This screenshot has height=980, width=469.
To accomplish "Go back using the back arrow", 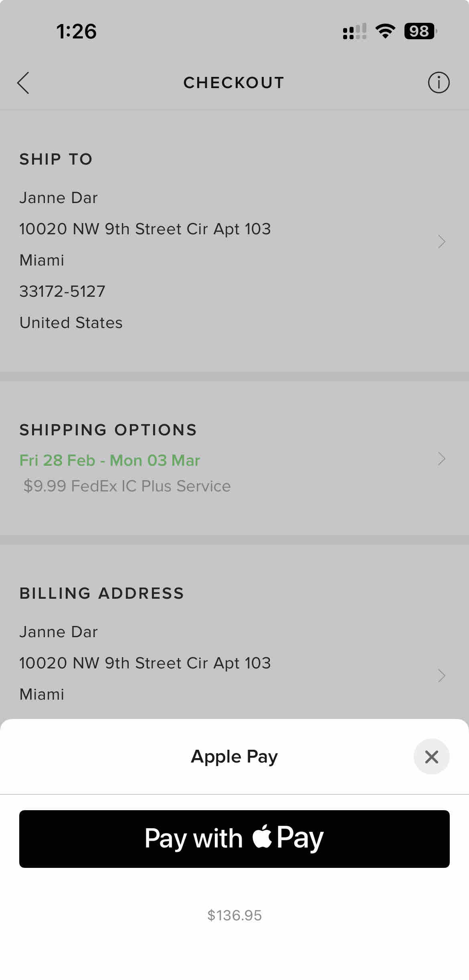I will tap(23, 83).
